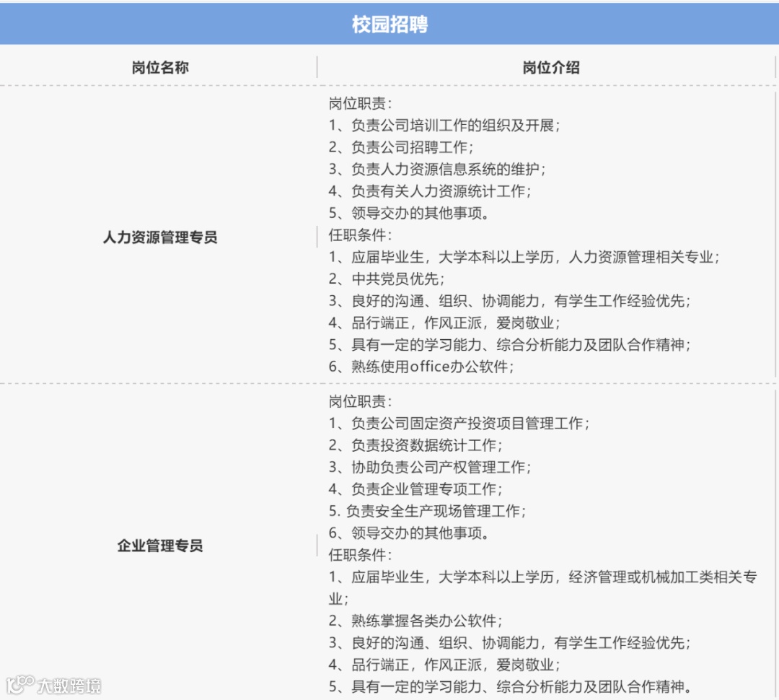This screenshot has height=700, width=779.
Task: Click the line 负责公司招聘工作
Action: click(x=401, y=147)
